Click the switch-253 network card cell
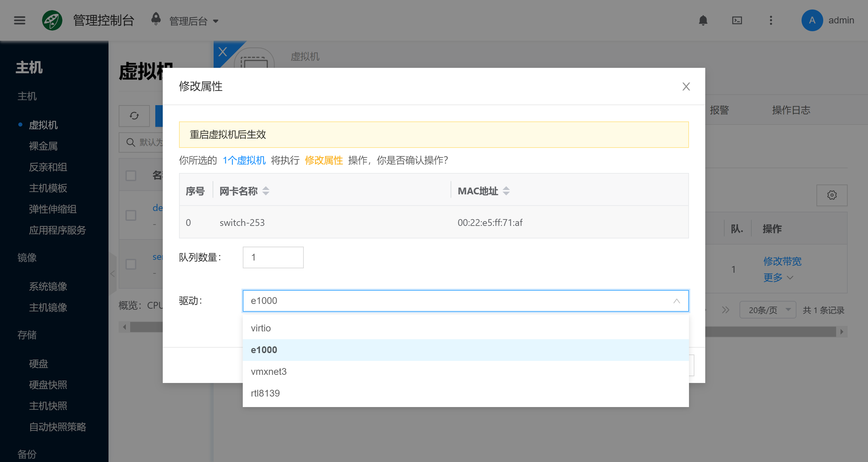 pos(242,223)
